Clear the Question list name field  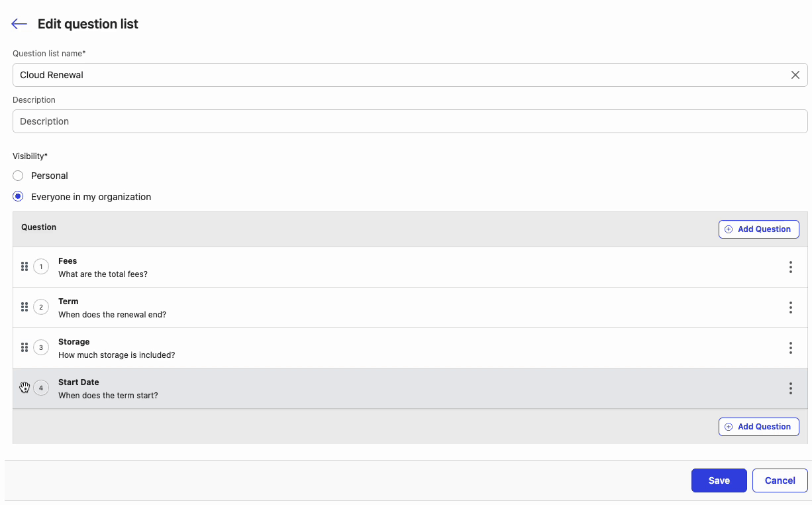[795, 75]
